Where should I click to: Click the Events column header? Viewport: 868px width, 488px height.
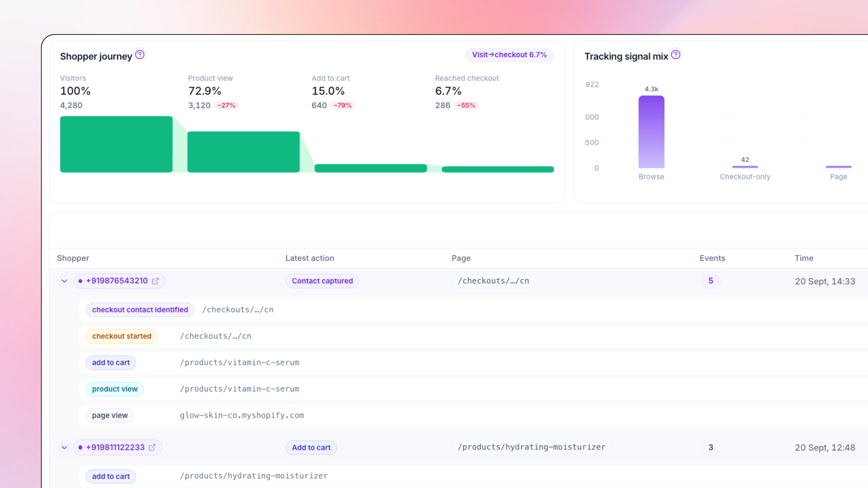click(x=712, y=258)
